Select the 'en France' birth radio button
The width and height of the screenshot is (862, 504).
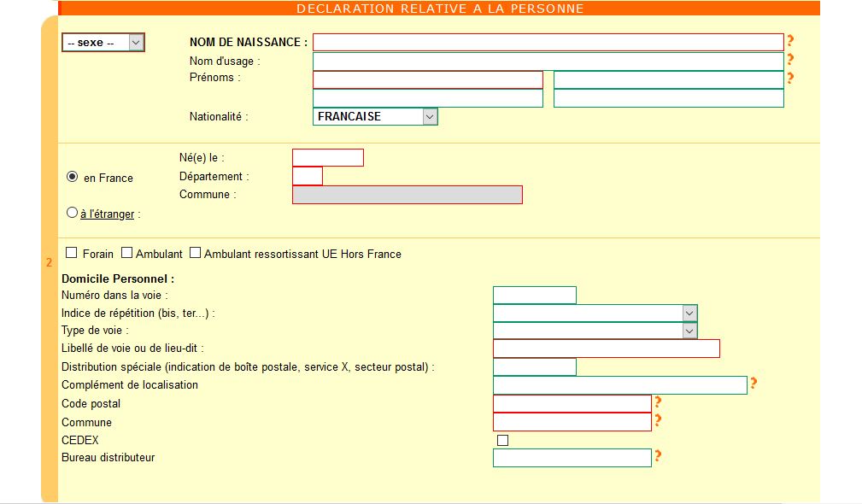[x=72, y=177]
